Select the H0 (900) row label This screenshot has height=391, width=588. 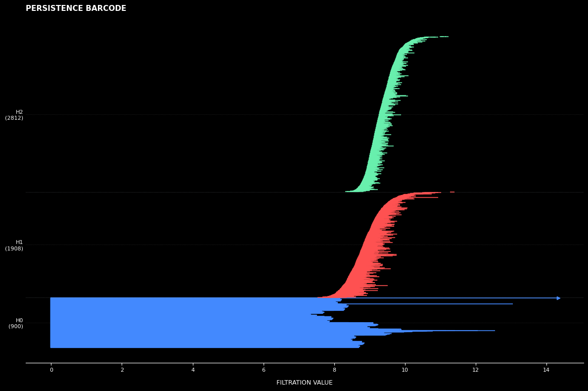[16, 323]
